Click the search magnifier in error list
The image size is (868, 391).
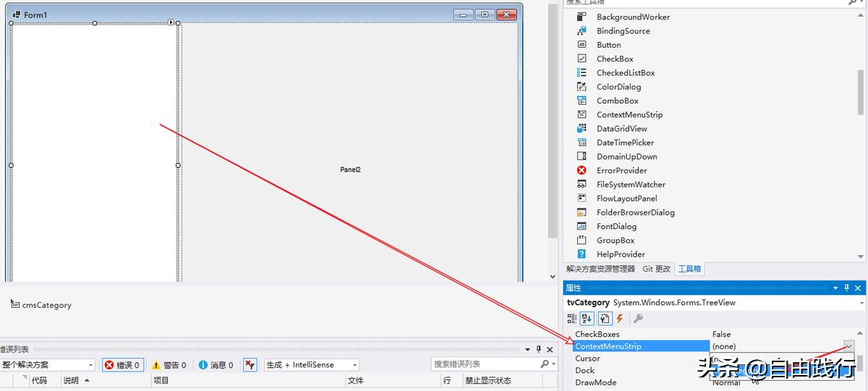point(544,364)
